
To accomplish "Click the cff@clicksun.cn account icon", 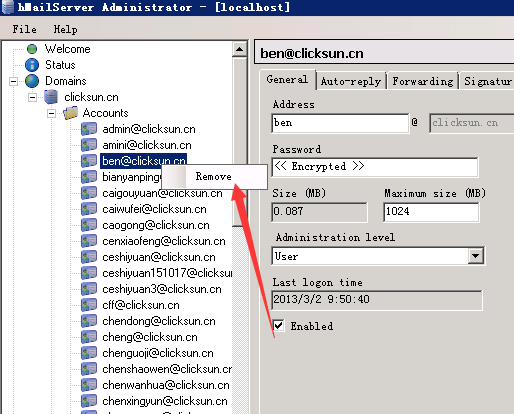I will click(89, 305).
